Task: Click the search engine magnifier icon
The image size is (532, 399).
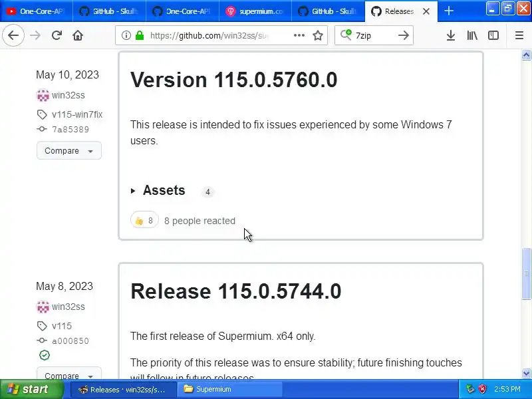Action: [x=346, y=35]
